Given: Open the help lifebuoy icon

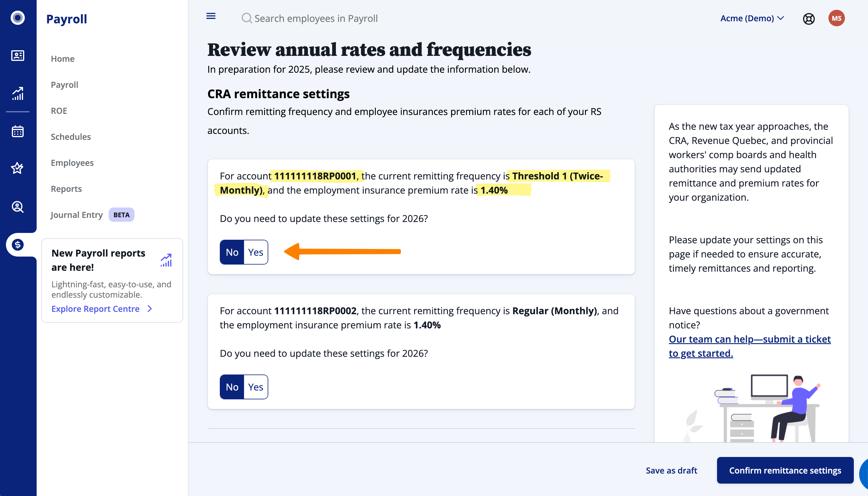Looking at the screenshot, I should [808, 18].
